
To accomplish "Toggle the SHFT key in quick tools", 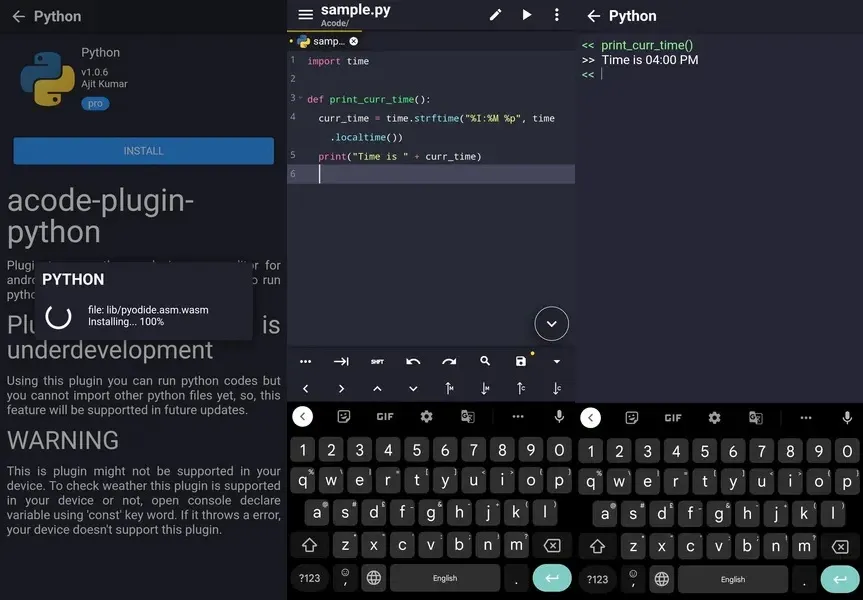I will click(x=378, y=362).
